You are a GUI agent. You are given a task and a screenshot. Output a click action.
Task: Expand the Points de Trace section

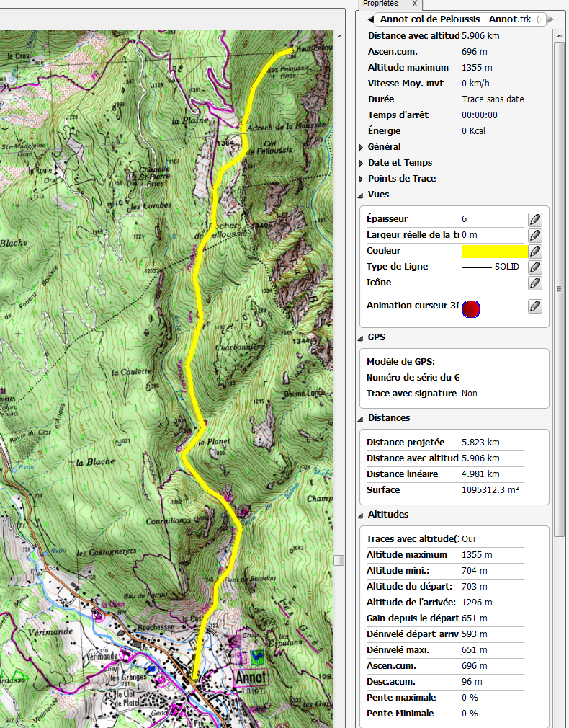coord(361,179)
